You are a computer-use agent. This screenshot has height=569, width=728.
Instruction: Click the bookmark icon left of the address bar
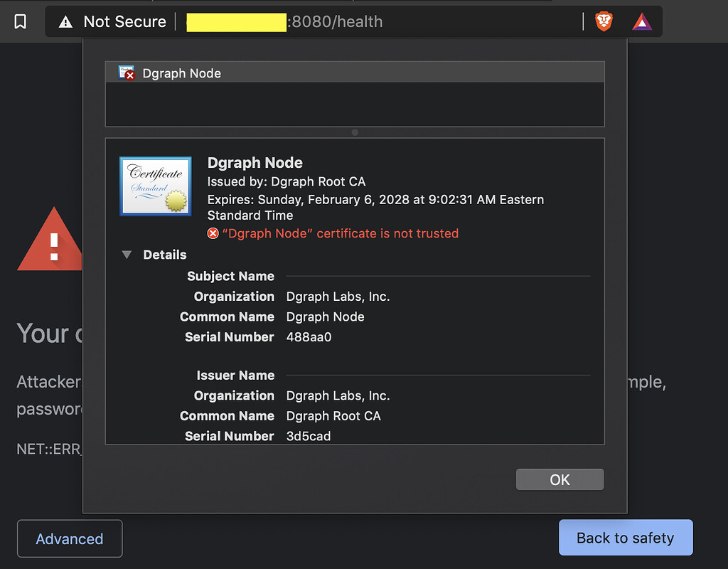click(20, 21)
